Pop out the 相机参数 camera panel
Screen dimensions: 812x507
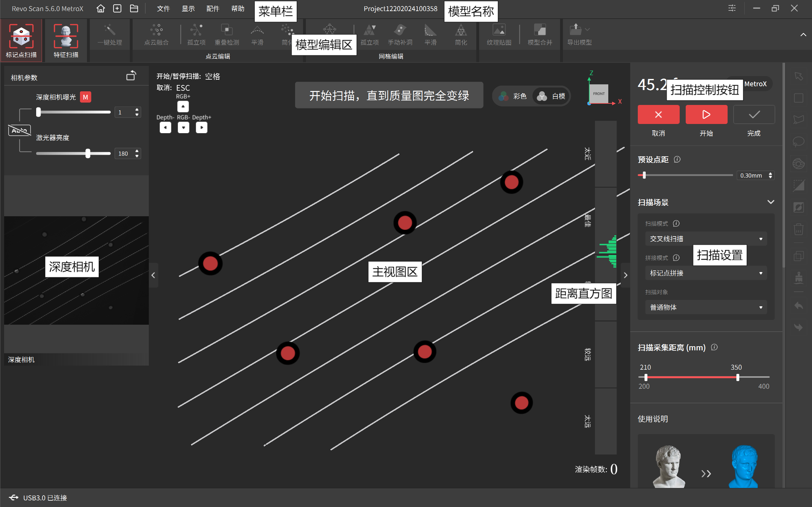point(131,76)
